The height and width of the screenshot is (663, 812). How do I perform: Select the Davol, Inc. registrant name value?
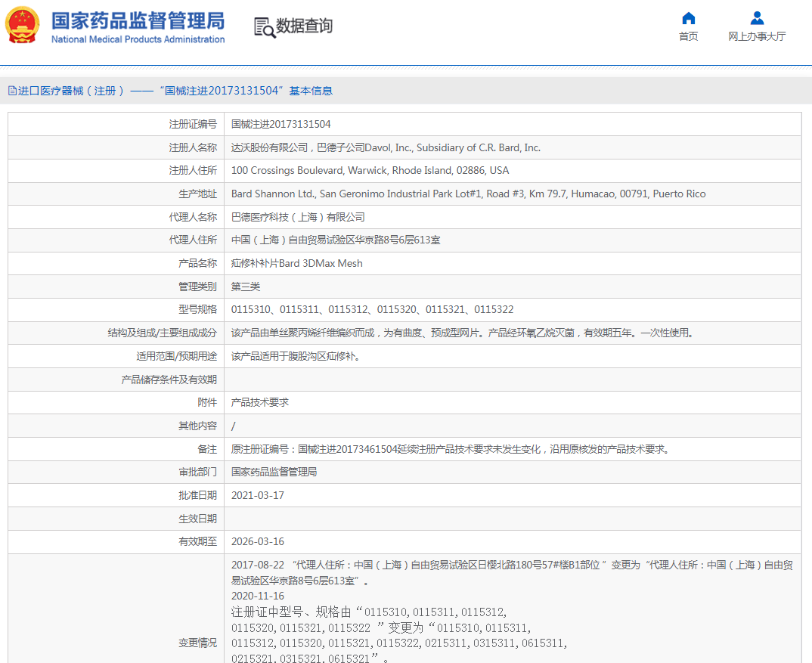click(x=386, y=147)
